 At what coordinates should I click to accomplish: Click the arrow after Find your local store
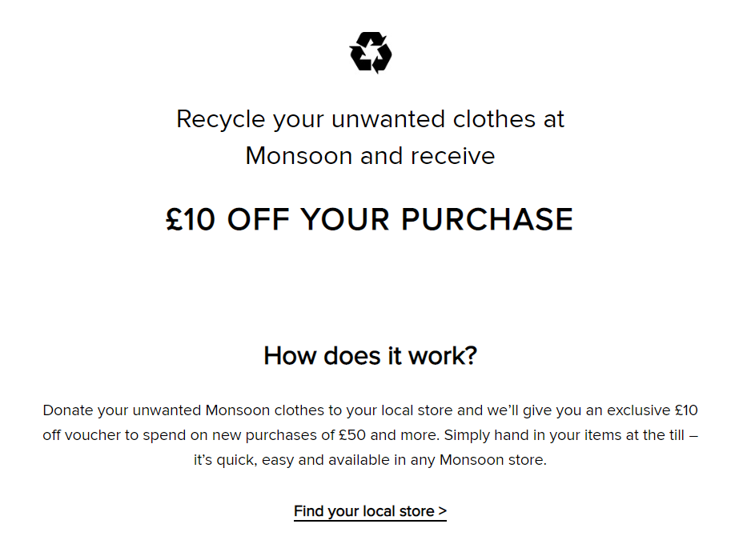tap(443, 510)
